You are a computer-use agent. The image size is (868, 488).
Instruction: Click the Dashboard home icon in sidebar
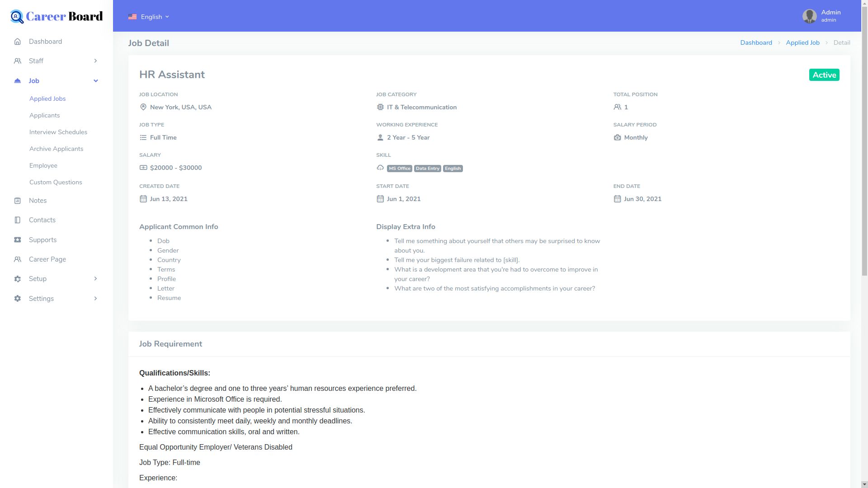tap(17, 42)
